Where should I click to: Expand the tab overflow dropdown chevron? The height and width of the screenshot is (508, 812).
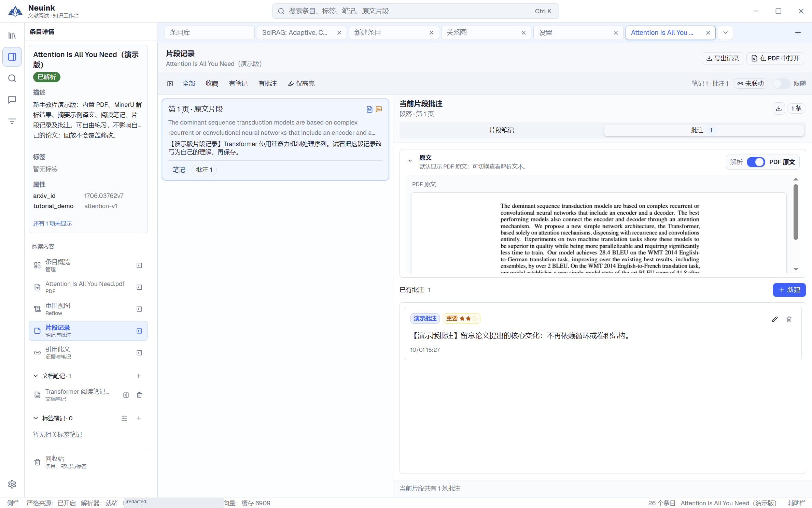(x=725, y=33)
